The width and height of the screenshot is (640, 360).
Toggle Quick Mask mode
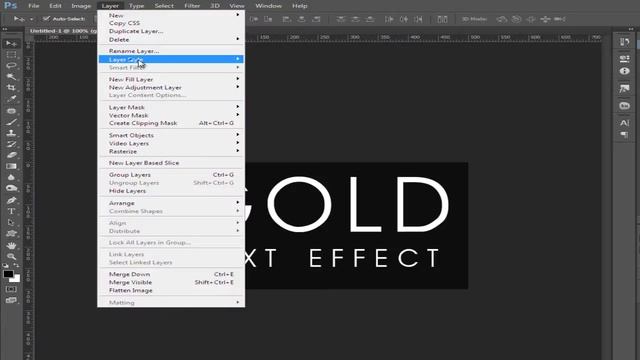11,289
